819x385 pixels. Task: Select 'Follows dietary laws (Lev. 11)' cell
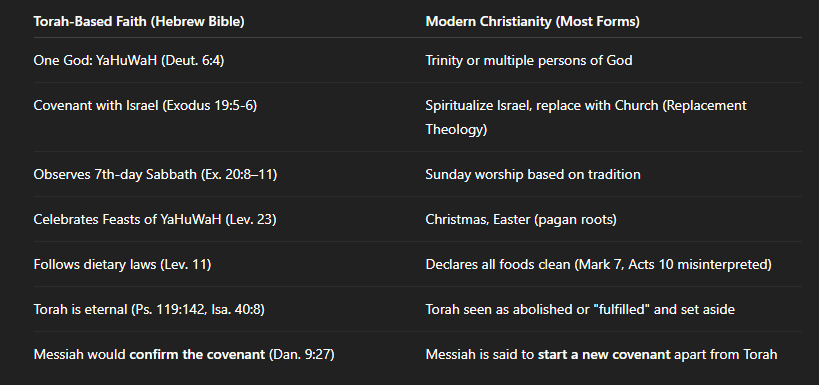(122, 264)
